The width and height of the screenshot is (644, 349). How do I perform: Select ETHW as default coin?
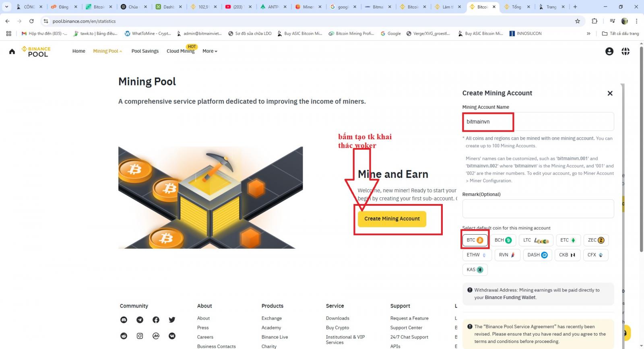pos(477,255)
